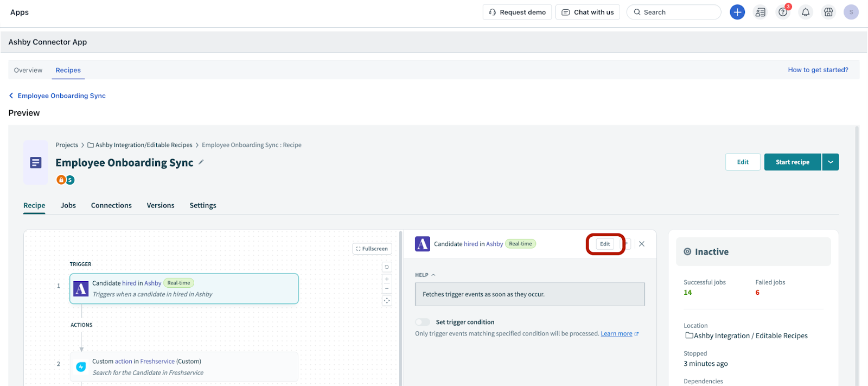Zoom out the recipe canvas
This screenshot has height=386, width=868.
pyautogui.click(x=387, y=288)
